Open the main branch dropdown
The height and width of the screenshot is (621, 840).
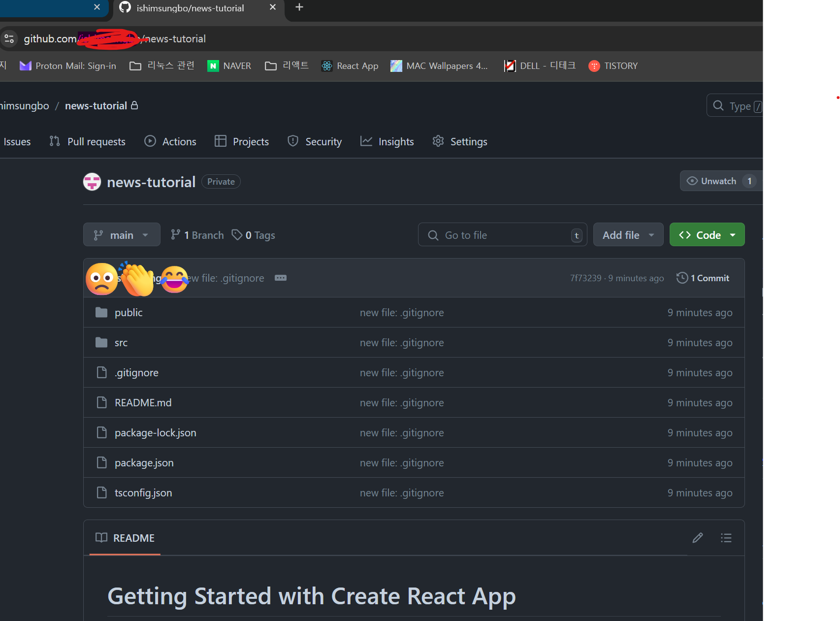pyautogui.click(x=122, y=235)
